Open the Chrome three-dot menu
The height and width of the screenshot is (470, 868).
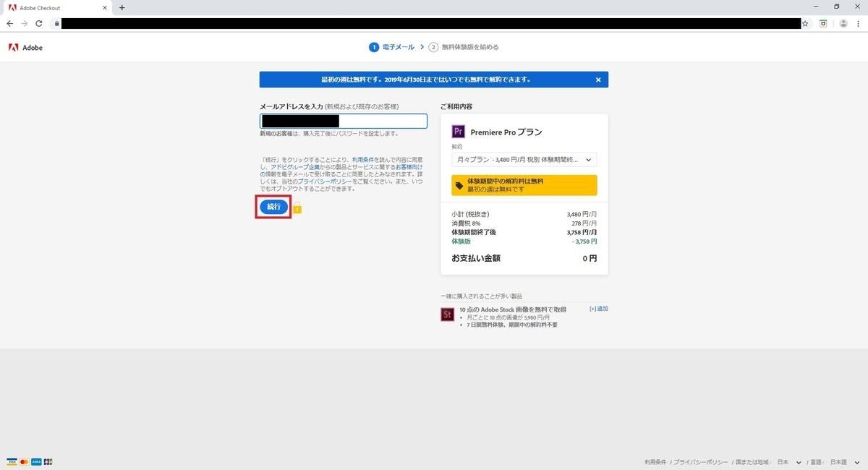point(859,23)
